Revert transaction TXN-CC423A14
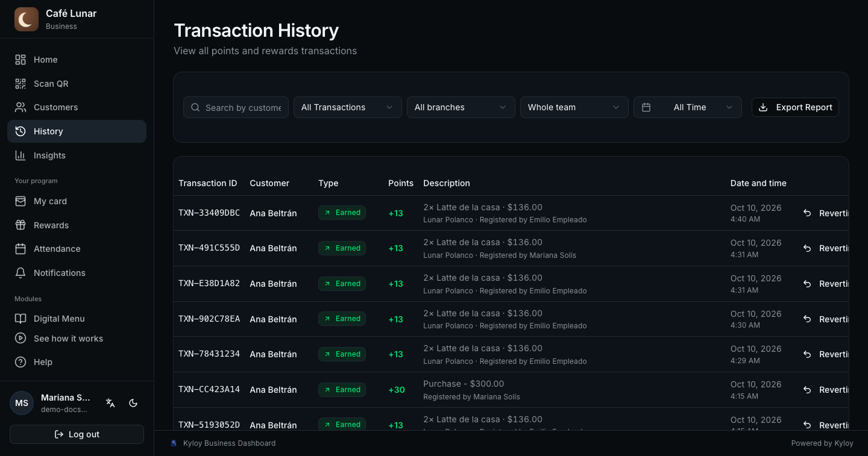The width and height of the screenshot is (868, 456). pyautogui.click(x=825, y=390)
